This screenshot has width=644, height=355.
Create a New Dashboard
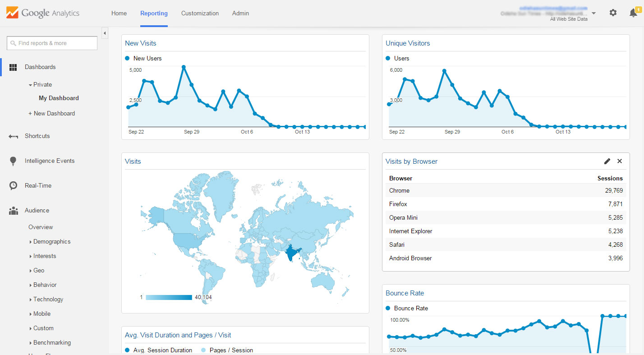point(51,114)
